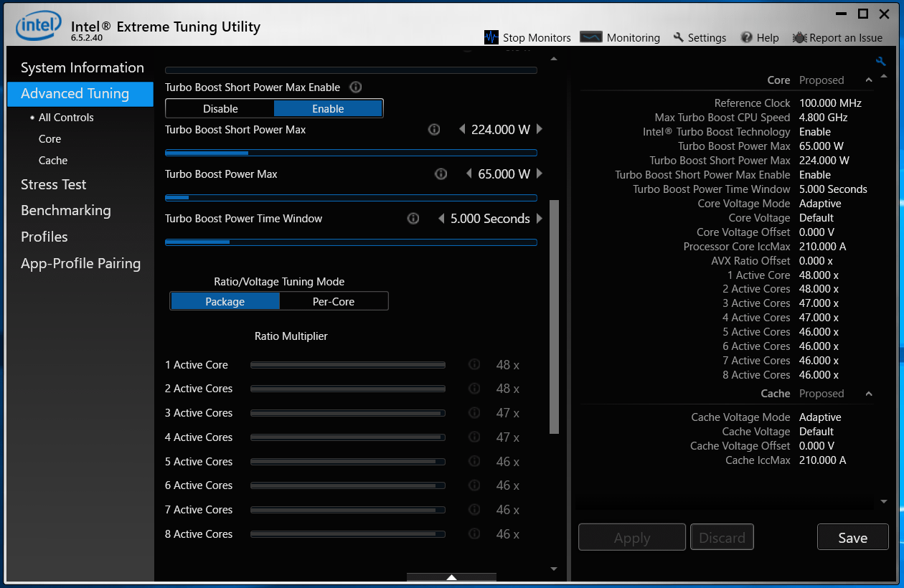Image resolution: width=904 pixels, height=588 pixels.
Task: Click the Cache Voltage Mode value Adaptive
Action: pos(820,417)
